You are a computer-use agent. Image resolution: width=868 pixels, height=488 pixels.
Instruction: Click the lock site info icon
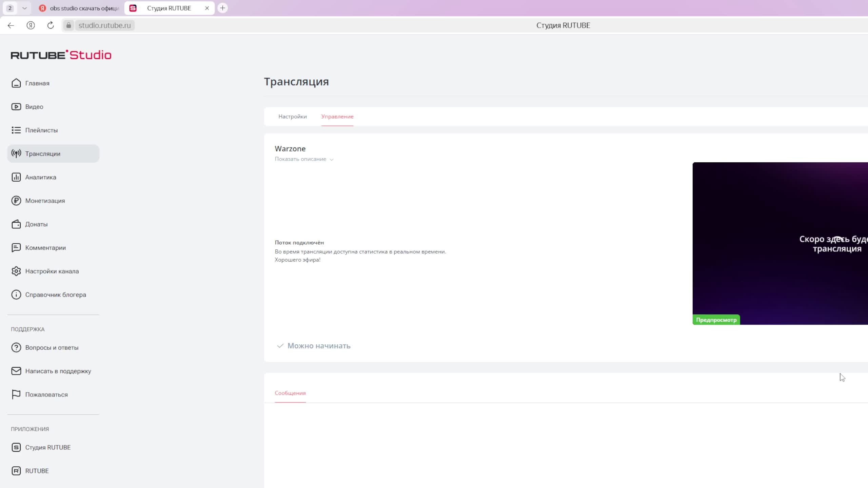[x=68, y=25]
